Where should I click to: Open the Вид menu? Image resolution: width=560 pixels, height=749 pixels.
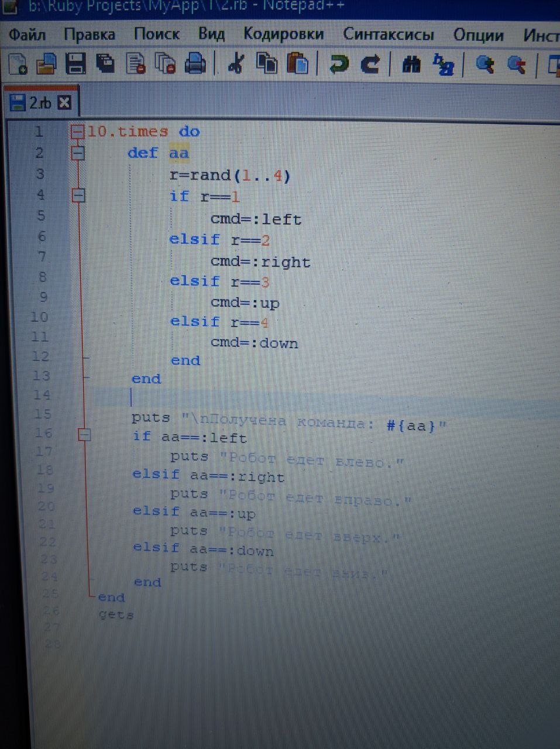coord(211,35)
